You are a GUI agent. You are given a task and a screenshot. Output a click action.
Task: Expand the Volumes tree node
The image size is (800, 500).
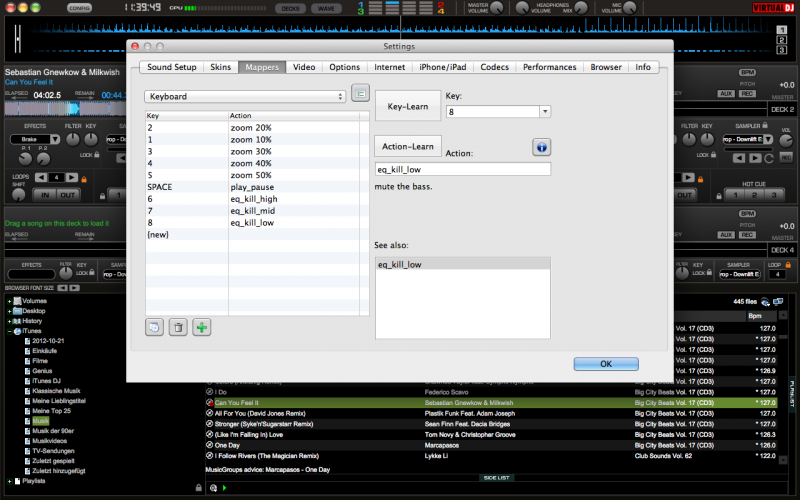[x=9, y=302]
